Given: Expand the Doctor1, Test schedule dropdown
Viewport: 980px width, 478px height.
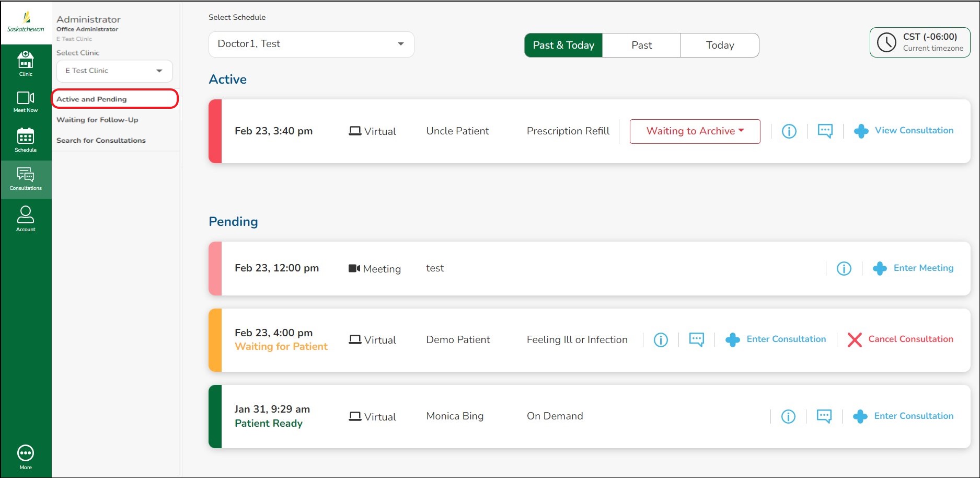Looking at the screenshot, I should (x=311, y=44).
